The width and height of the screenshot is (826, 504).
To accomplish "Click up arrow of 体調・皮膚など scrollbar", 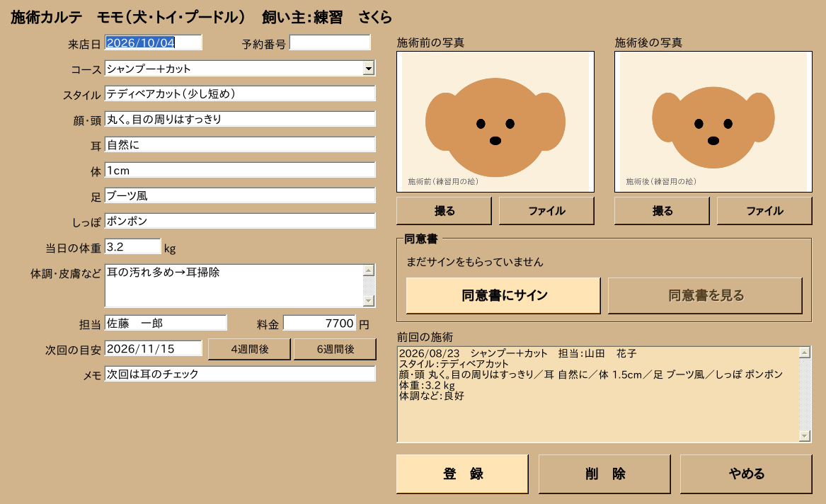I will tap(369, 270).
